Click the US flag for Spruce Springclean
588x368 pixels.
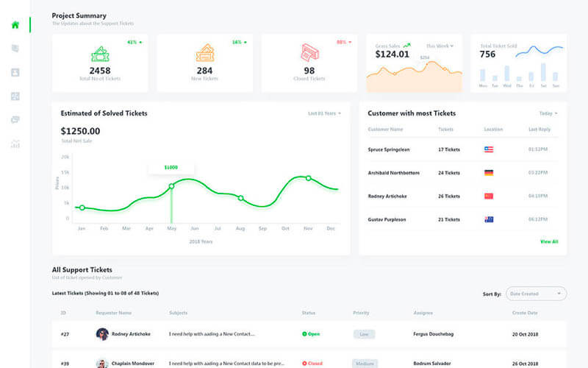(x=489, y=149)
